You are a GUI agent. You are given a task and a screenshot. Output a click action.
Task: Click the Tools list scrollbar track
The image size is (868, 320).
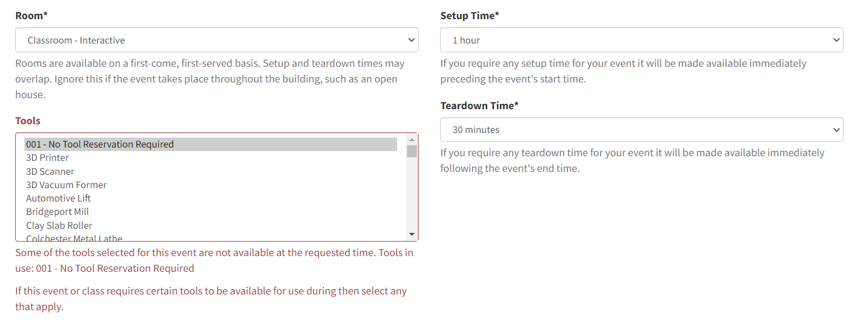click(x=412, y=193)
